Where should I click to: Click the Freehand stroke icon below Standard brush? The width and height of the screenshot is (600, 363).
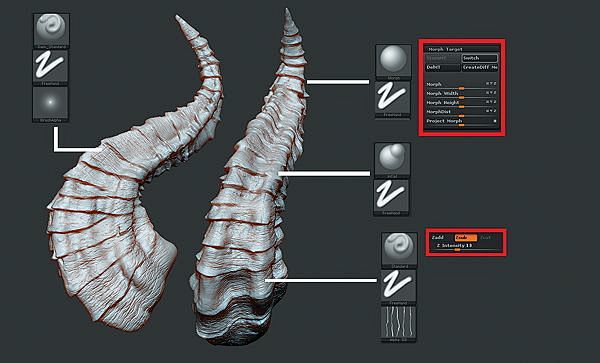[x=398, y=287]
